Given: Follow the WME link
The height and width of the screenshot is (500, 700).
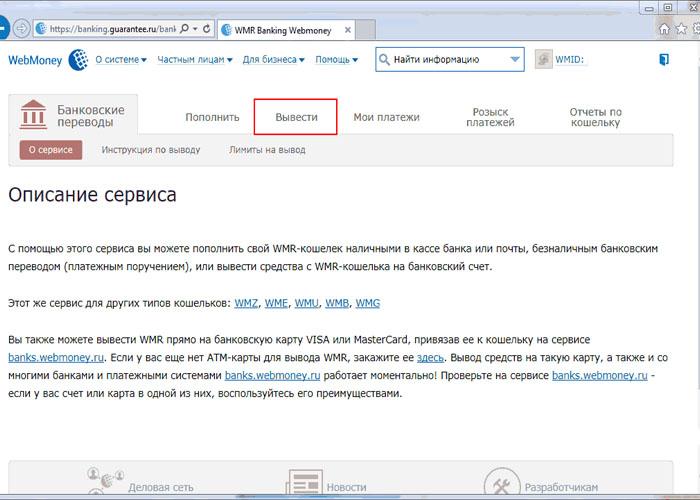Looking at the screenshot, I should (276, 303).
